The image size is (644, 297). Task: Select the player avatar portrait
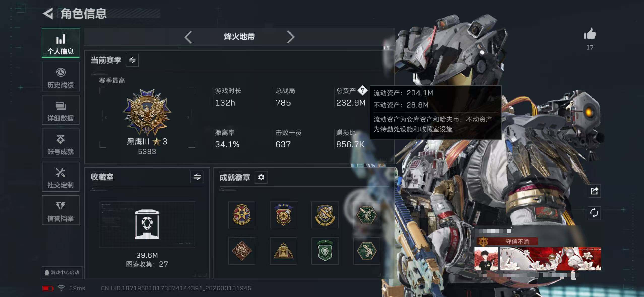486,259
